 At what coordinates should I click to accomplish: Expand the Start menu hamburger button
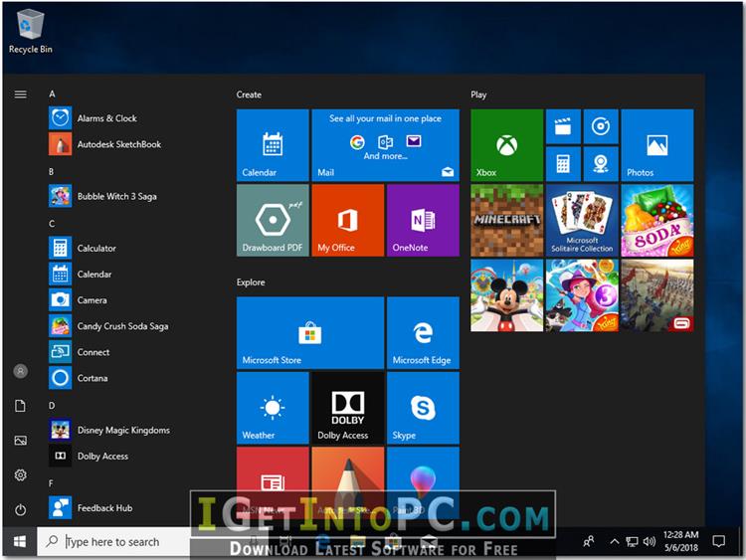pos(21,94)
